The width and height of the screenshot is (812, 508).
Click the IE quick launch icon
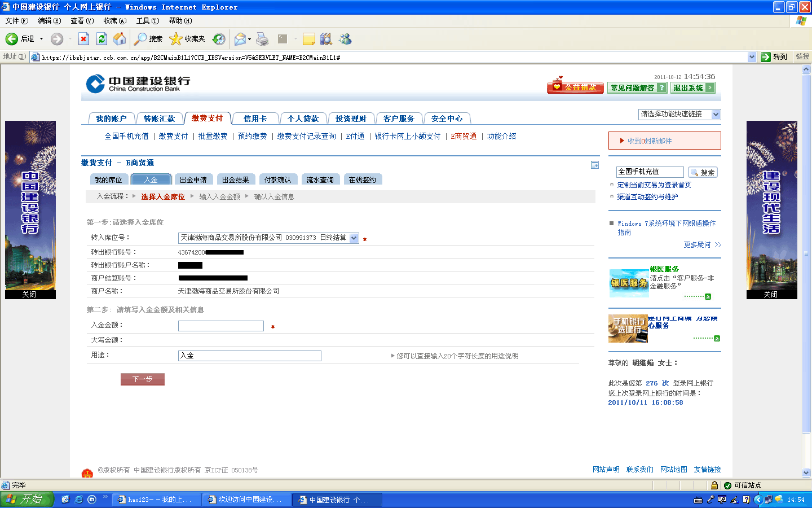click(79, 500)
